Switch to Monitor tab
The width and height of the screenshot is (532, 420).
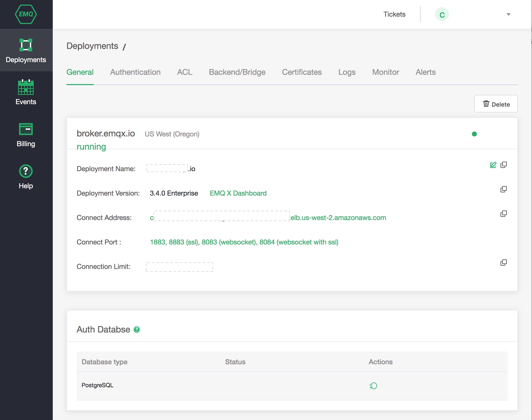click(x=386, y=72)
